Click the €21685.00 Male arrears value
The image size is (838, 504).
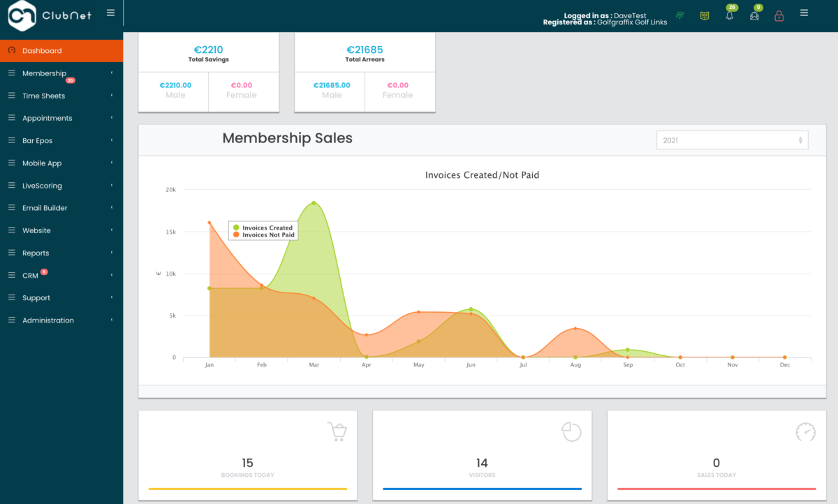pyautogui.click(x=332, y=85)
